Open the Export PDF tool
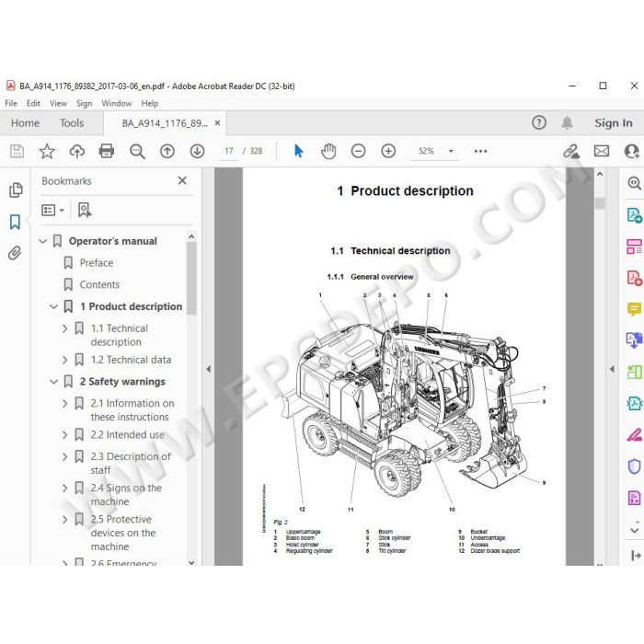Viewport: 644px width, 644px height. tap(634, 214)
